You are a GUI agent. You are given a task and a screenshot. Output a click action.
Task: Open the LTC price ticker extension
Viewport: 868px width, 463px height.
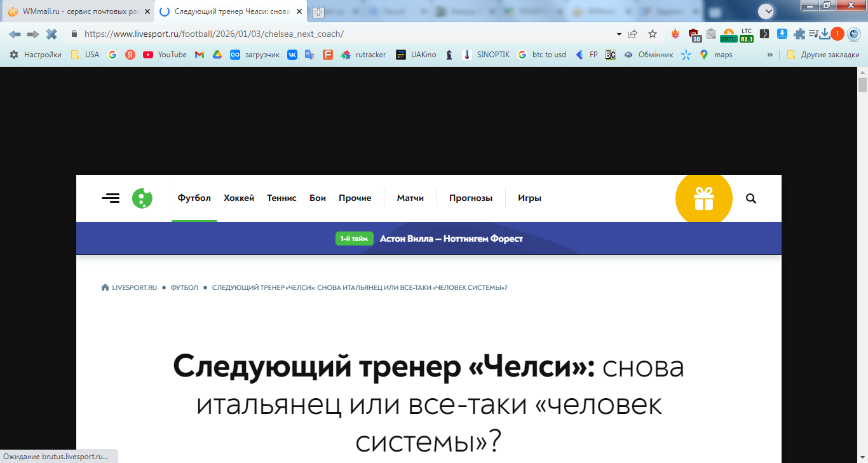[x=746, y=36]
